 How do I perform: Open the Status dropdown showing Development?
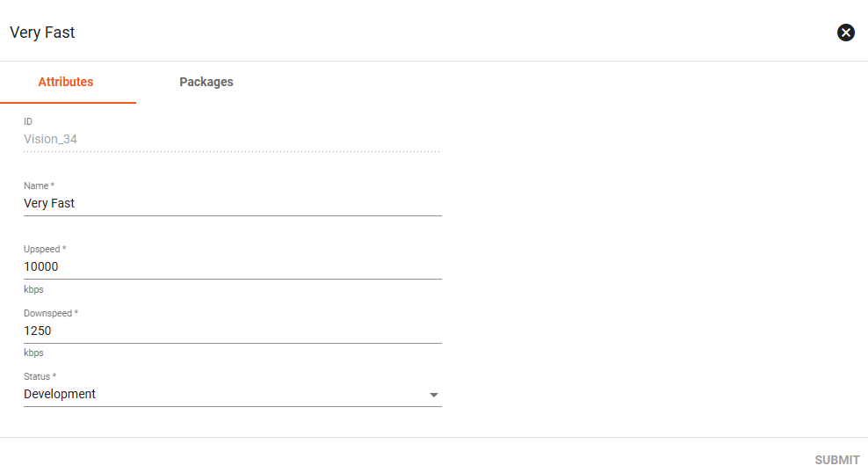pos(233,394)
